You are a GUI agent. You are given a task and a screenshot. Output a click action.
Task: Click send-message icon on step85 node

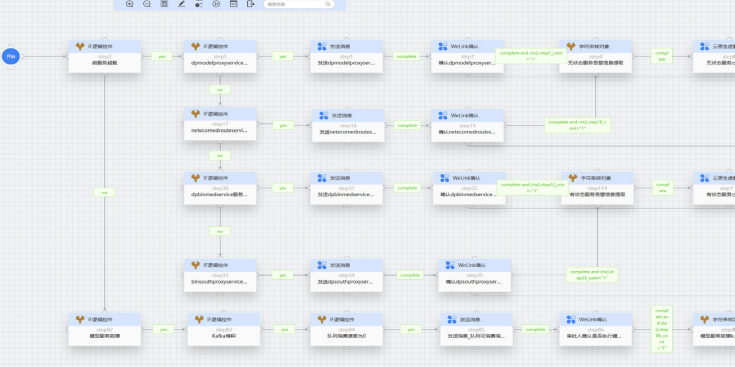452,320
